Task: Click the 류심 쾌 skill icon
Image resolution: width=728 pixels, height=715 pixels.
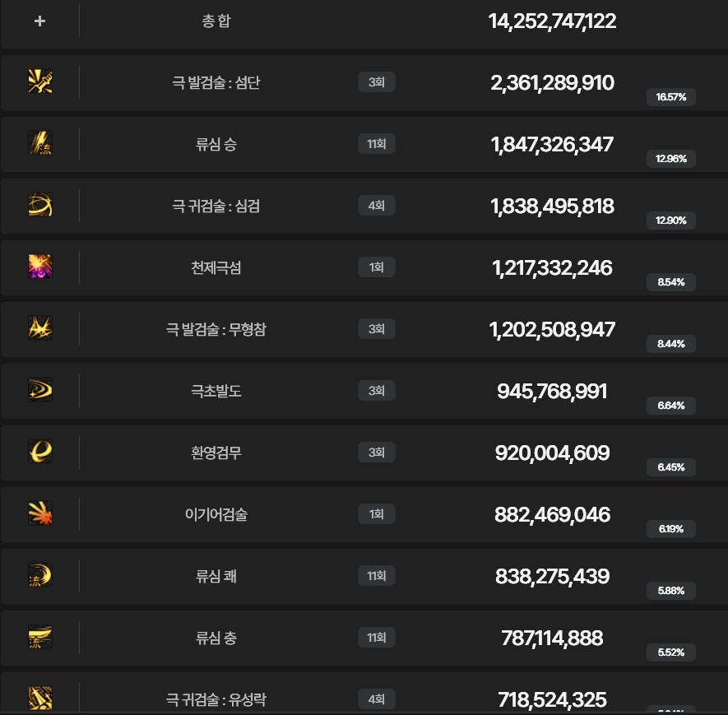Action: click(40, 576)
